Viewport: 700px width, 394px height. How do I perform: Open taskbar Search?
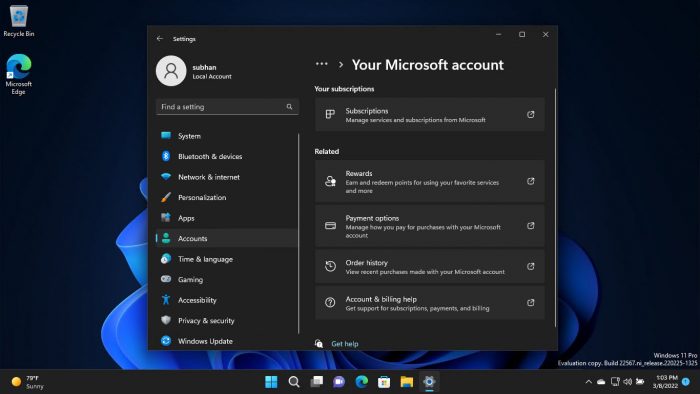point(294,382)
